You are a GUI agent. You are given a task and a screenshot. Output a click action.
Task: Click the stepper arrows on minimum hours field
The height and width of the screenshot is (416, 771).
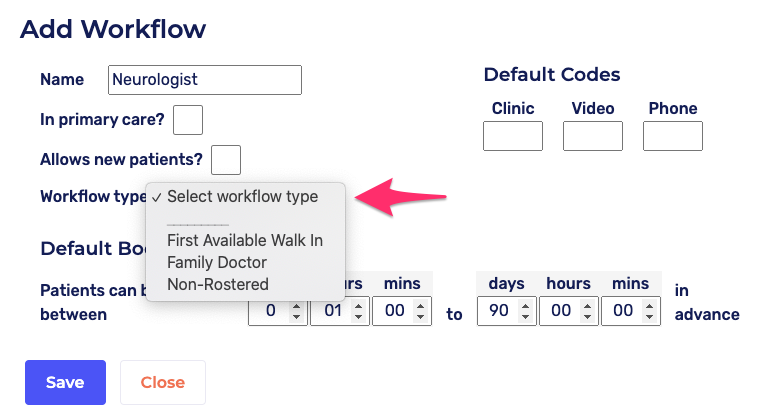pos(358,312)
